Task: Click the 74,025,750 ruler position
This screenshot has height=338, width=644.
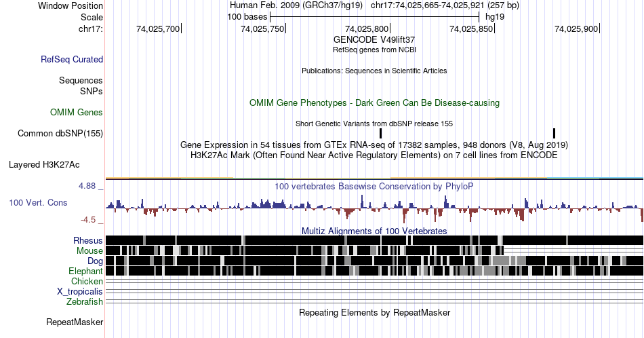Action: (x=263, y=29)
